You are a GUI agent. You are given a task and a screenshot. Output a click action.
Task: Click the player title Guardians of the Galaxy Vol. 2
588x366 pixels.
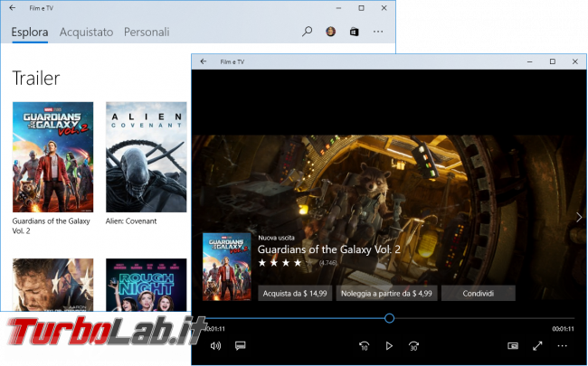point(329,249)
